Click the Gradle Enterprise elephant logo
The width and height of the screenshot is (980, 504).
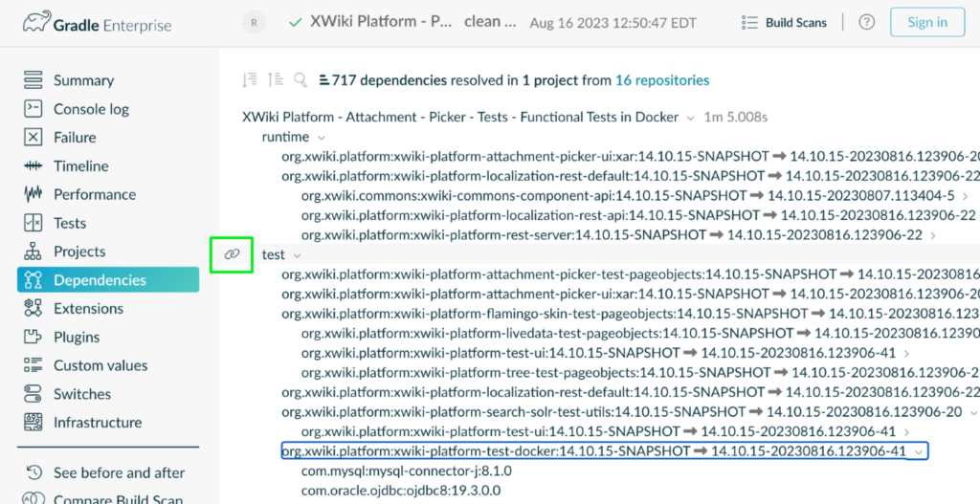tap(37, 23)
